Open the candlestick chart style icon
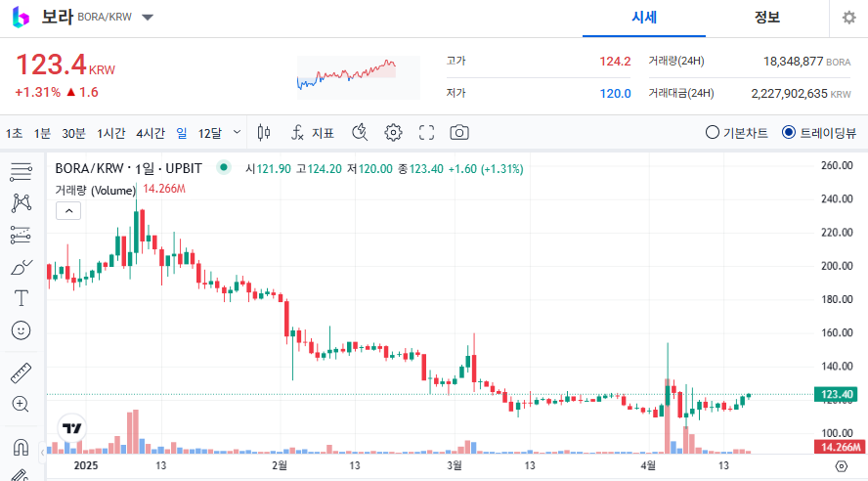 click(x=264, y=133)
